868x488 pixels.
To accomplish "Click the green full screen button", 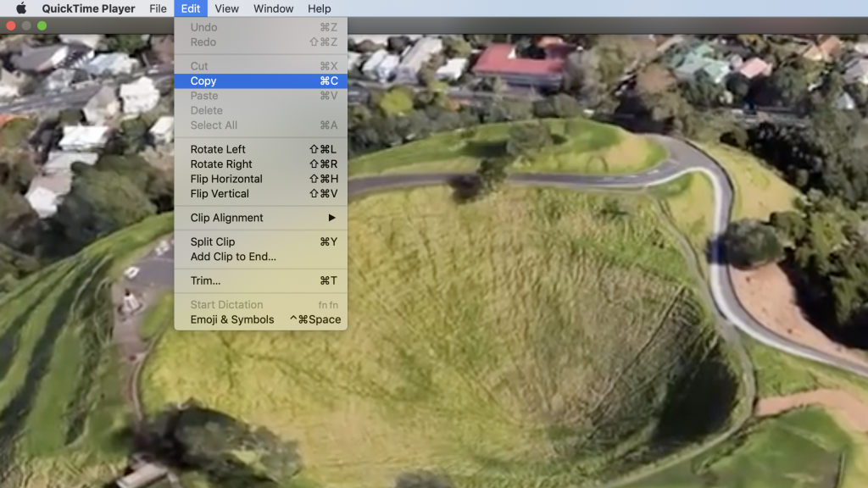I will 42,25.
